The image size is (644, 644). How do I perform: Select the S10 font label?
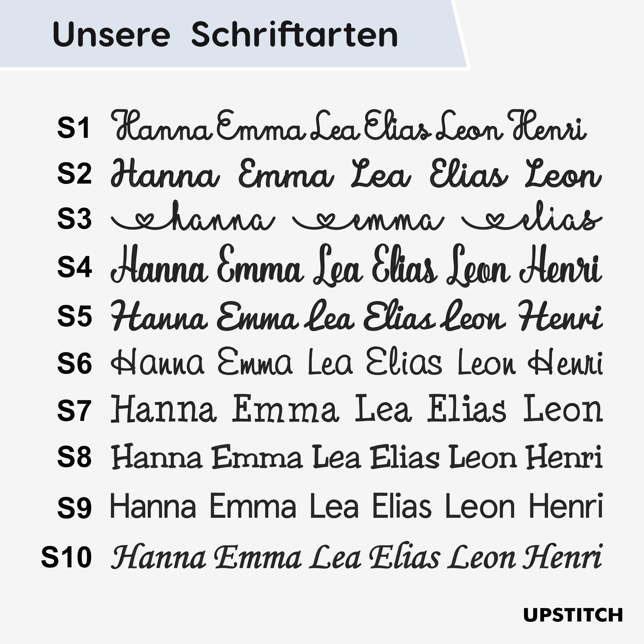(66, 557)
